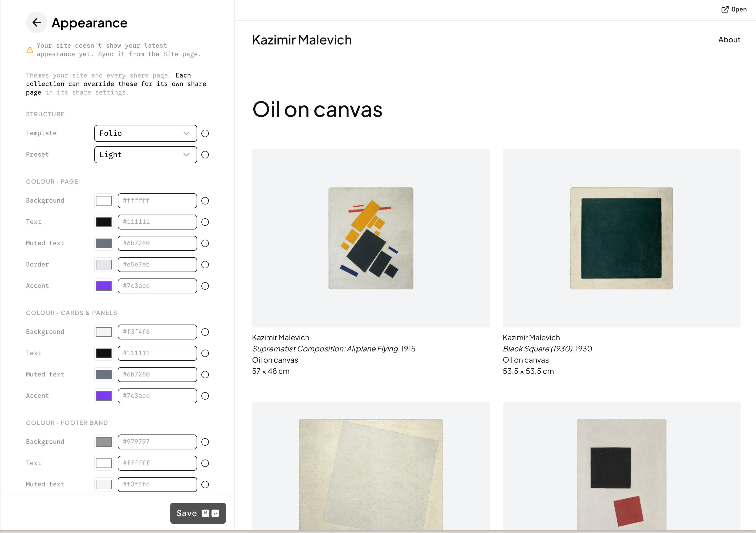This screenshot has height=533, width=756.
Task: Open the Footer Background grey swatch
Action: point(104,442)
